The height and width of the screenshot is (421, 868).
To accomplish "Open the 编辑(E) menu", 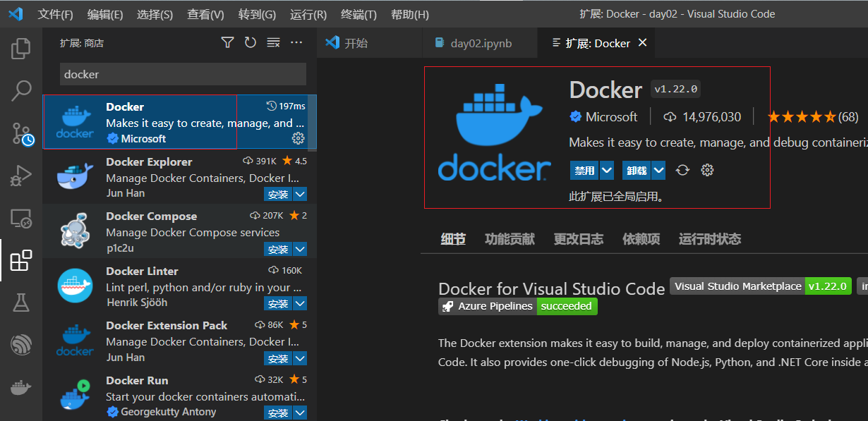I will tap(105, 14).
